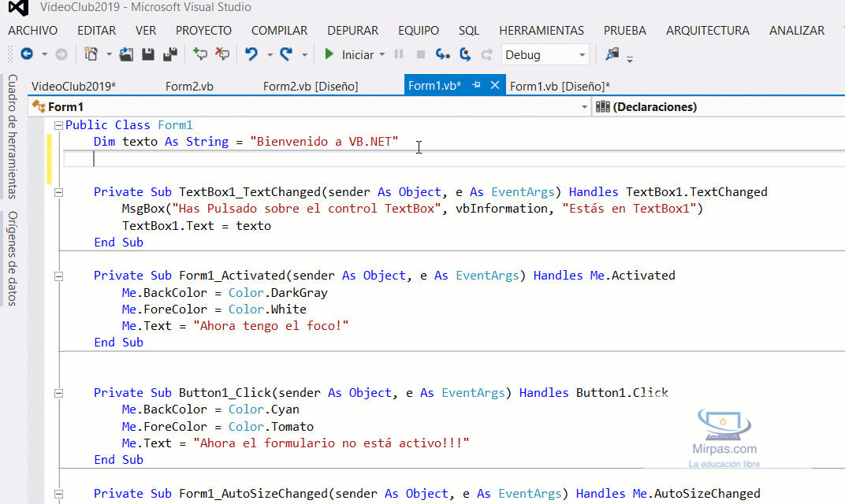Image resolution: width=845 pixels, height=504 pixels.
Task: Open the (Declaraciones) member dropdown
Action: tap(718, 106)
